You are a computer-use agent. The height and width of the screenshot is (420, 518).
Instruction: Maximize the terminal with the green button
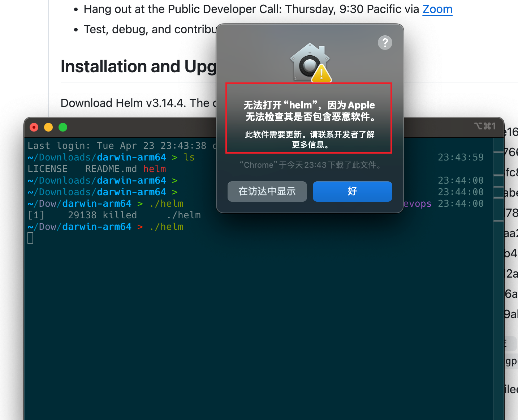63,127
